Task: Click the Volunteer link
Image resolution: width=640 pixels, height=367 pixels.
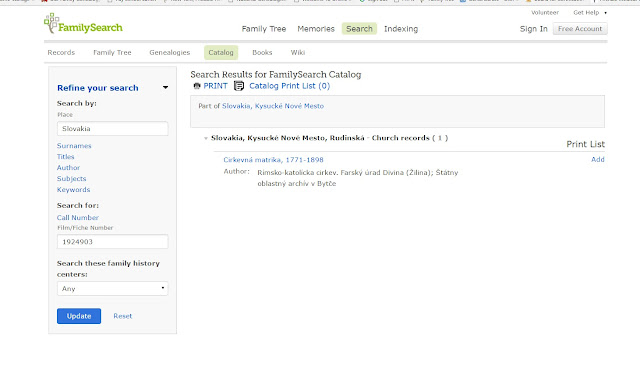Action: 545,13
